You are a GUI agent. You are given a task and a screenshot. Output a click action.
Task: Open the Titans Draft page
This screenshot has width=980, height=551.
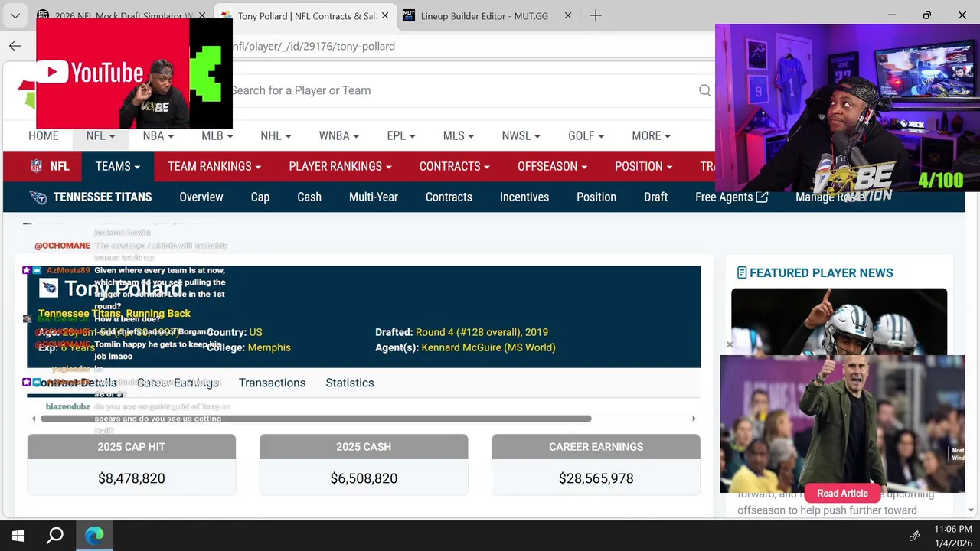(x=655, y=197)
